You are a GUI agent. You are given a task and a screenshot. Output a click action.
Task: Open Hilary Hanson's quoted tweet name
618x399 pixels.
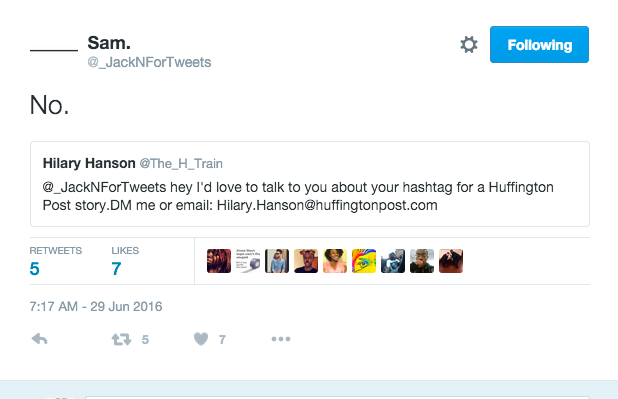pyautogui.click(x=89, y=163)
